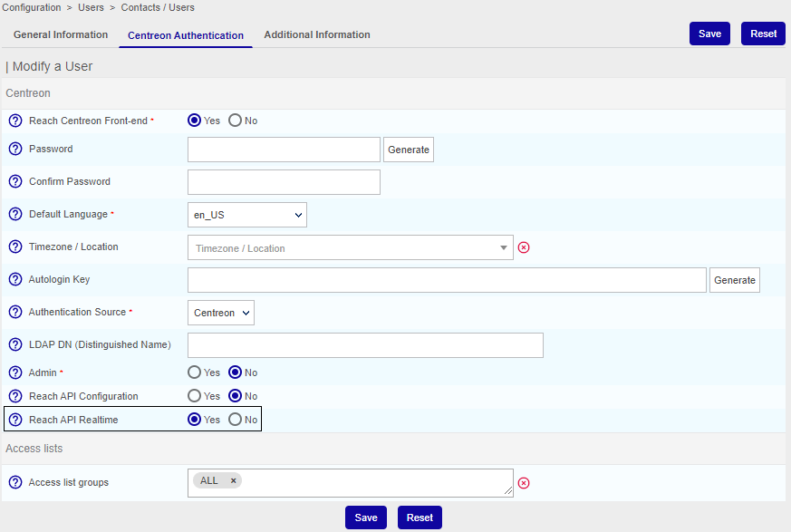Clear the Timezone / Location selection
The width and height of the screenshot is (791, 532).
pos(524,247)
